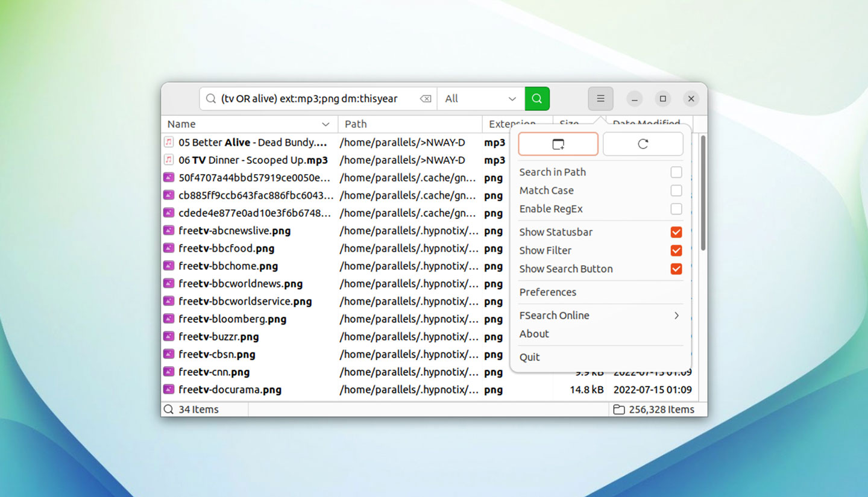Click the hamburger menu button
This screenshot has width=868, height=497.
600,99
